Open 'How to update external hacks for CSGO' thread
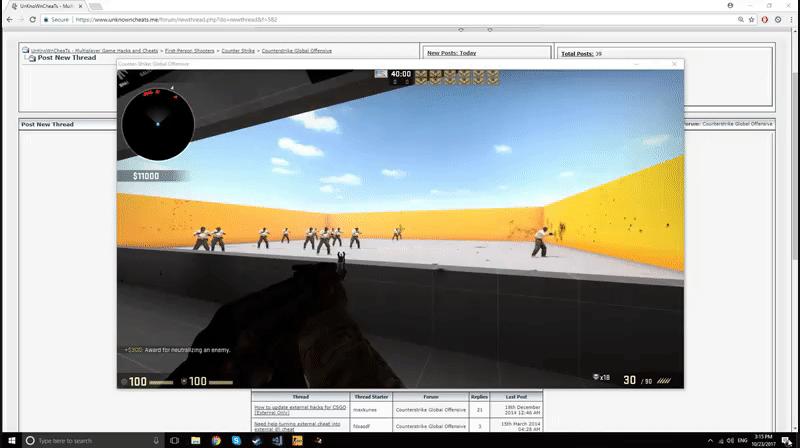The image size is (800, 448). point(300,410)
